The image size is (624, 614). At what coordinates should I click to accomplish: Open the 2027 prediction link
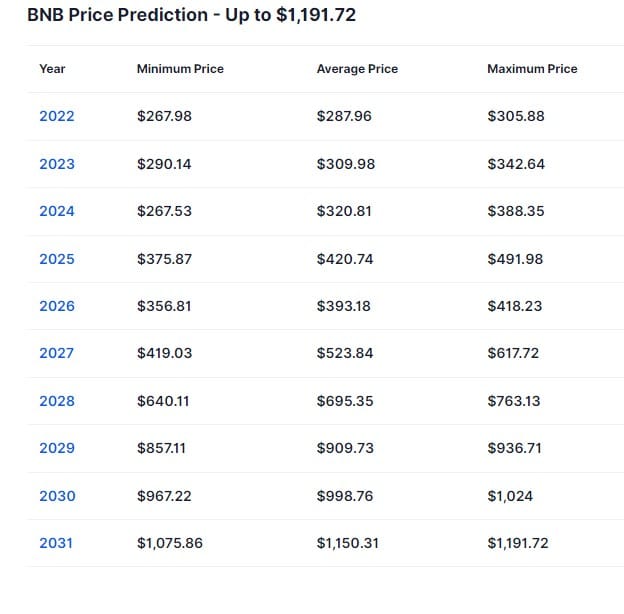(x=57, y=353)
